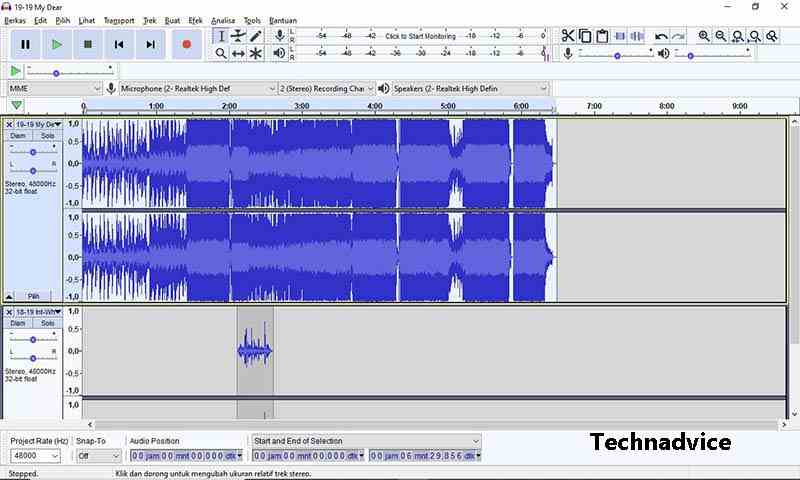Cut selection with the scissors icon
The image size is (800, 480).
(x=568, y=36)
